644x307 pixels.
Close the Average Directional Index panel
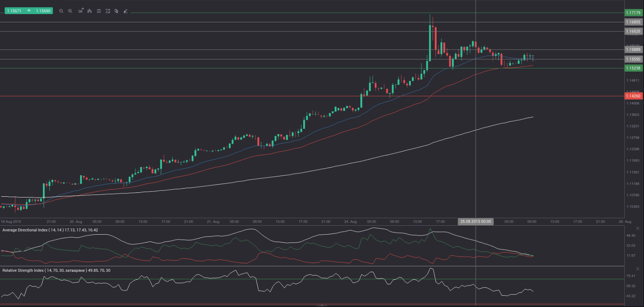pos(637,228)
